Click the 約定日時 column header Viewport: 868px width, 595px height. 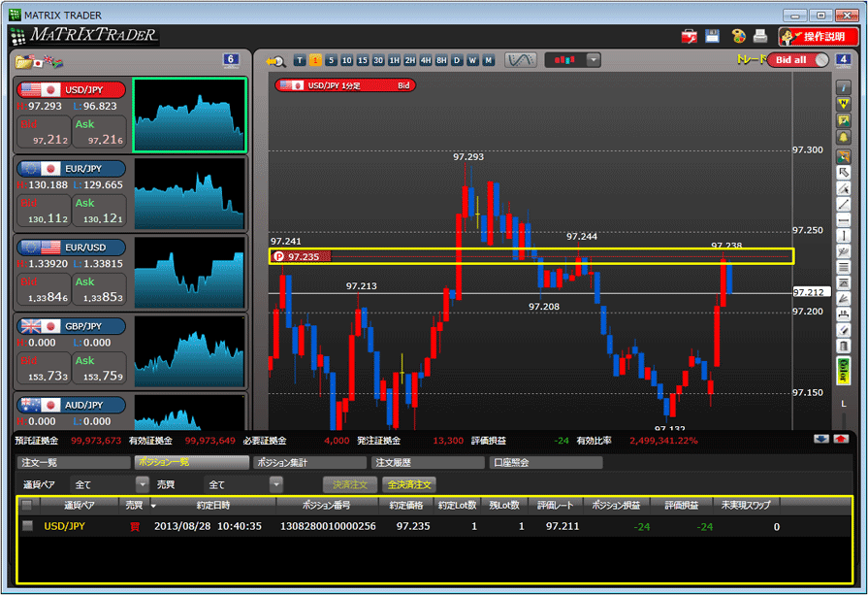213,506
